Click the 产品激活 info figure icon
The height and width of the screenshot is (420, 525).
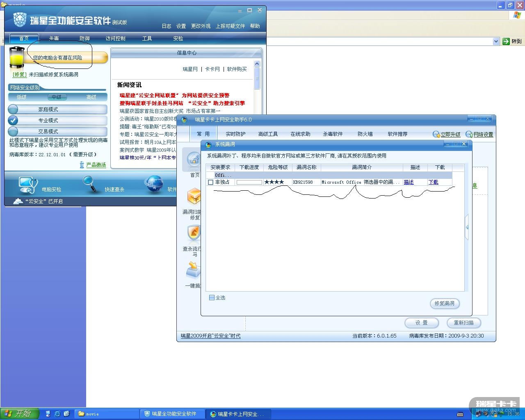pos(82,165)
